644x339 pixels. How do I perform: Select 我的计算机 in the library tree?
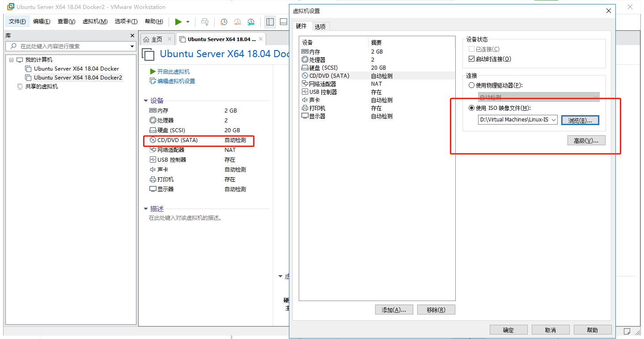[39, 60]
